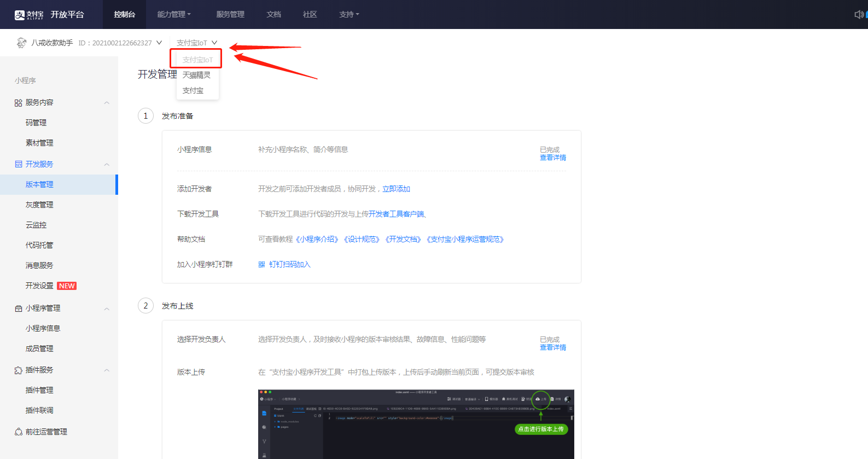
Task: Open the 服务管理 nav item
Action: [230, 14]
